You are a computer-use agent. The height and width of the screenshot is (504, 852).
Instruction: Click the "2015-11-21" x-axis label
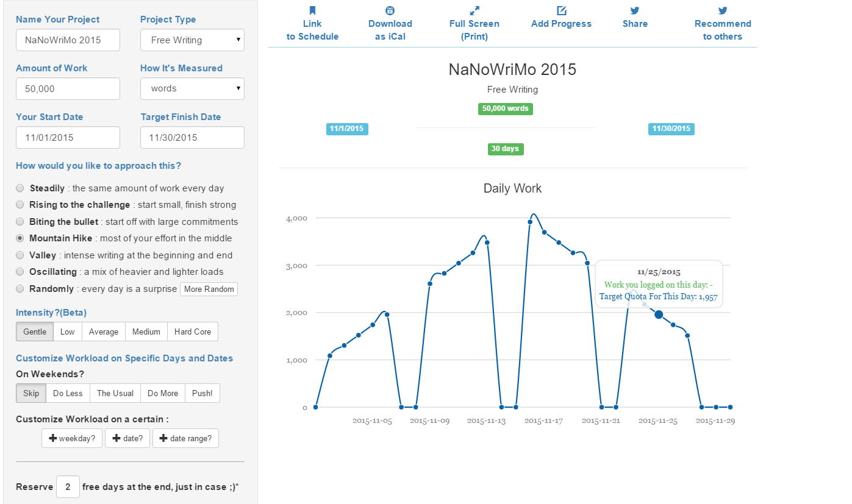601,421
